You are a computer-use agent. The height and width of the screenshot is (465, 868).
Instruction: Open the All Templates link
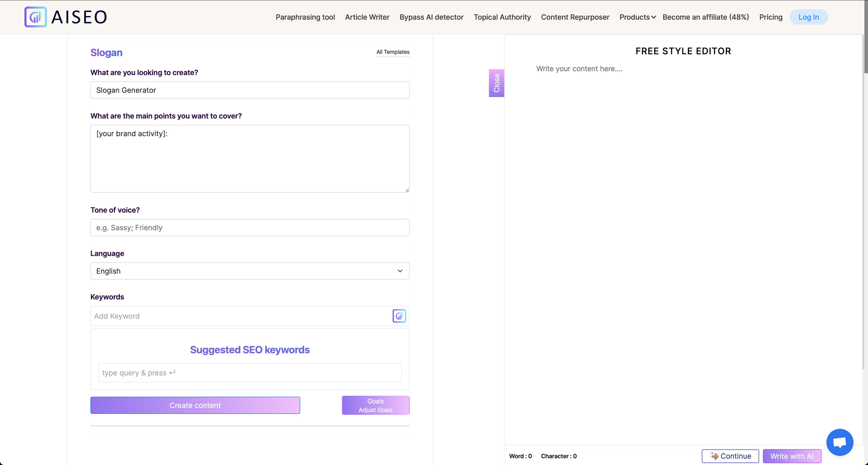393,52
